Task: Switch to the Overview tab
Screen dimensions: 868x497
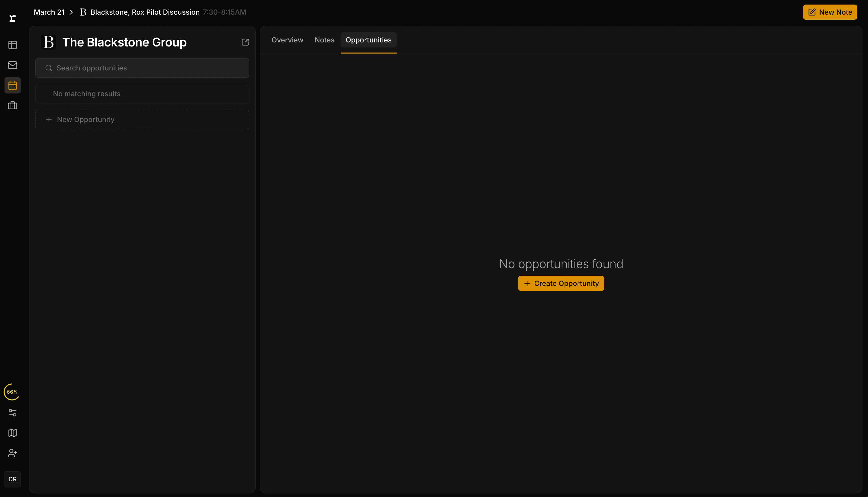Action: pyautogui.click(x=287, y=40)
